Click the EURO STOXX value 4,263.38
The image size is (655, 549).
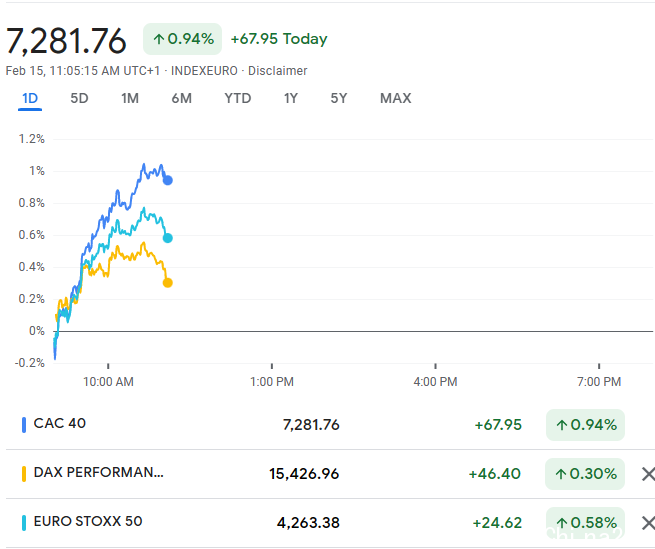pyautogui.click(x=308, y=523)
